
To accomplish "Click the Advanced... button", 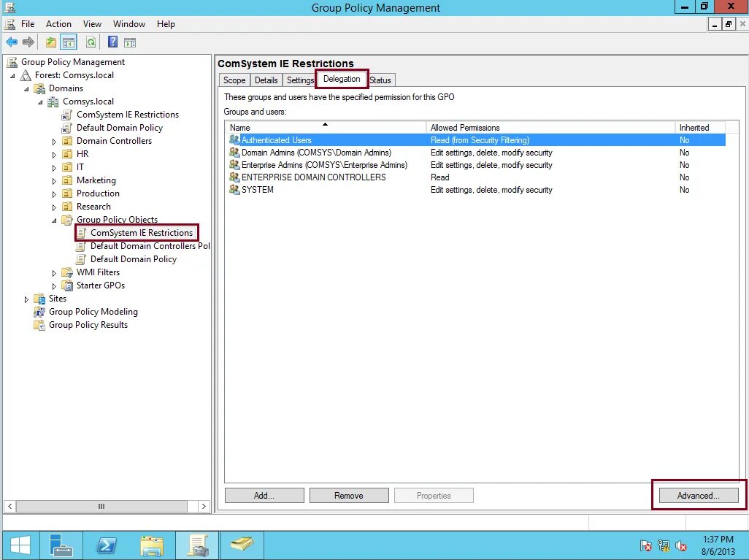I will tap(699, 496).
